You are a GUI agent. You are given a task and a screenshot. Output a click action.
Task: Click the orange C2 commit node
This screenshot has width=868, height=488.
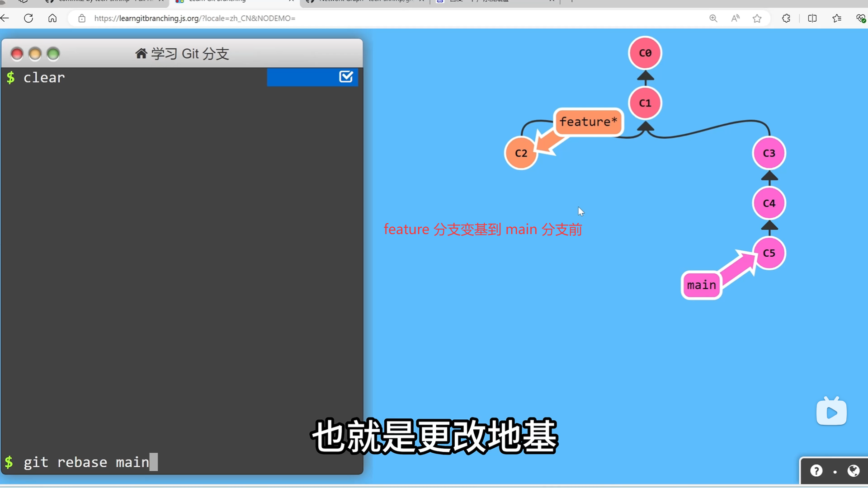click(x=521, y=153)
